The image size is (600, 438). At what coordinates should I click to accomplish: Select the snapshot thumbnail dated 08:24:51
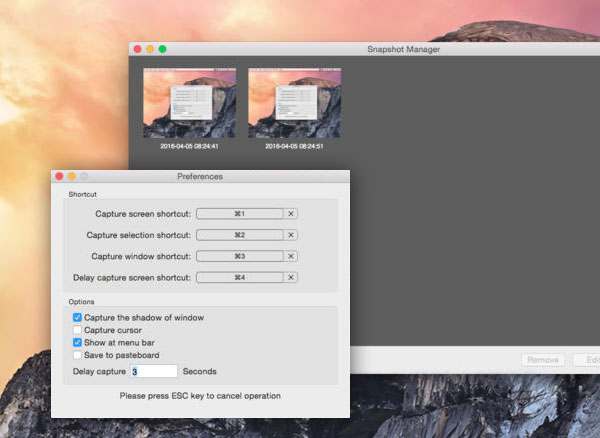click(x=295, y=103)
